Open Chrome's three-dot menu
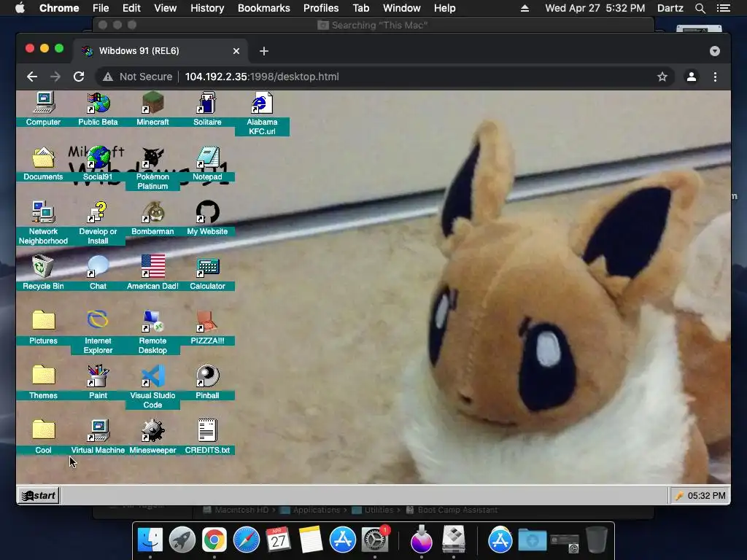The width and height of the screenshot is (747, 560). coord(715,77)
